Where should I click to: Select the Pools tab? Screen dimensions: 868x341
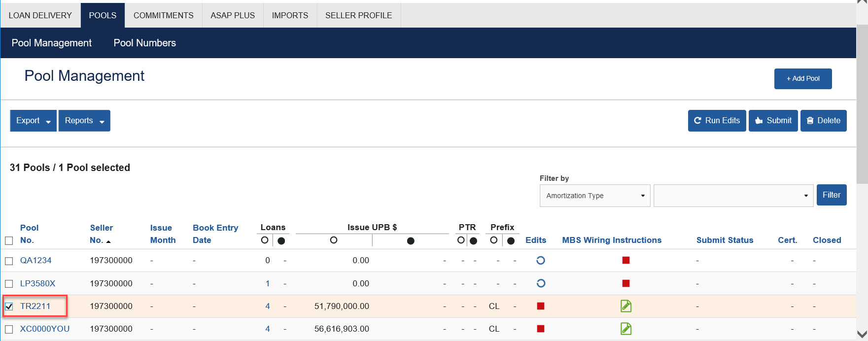coord(103,15)
